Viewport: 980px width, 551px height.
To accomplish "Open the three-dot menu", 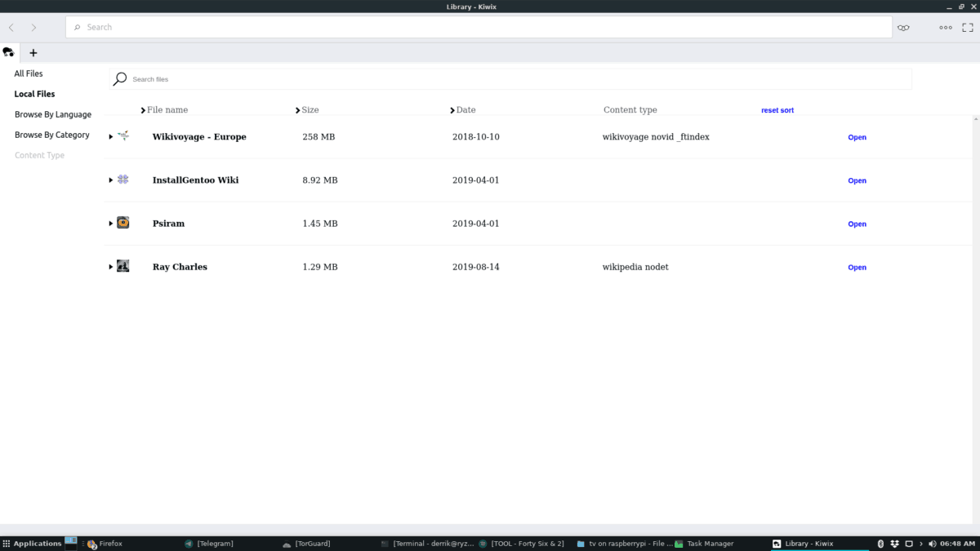I will tap(946, 27).
